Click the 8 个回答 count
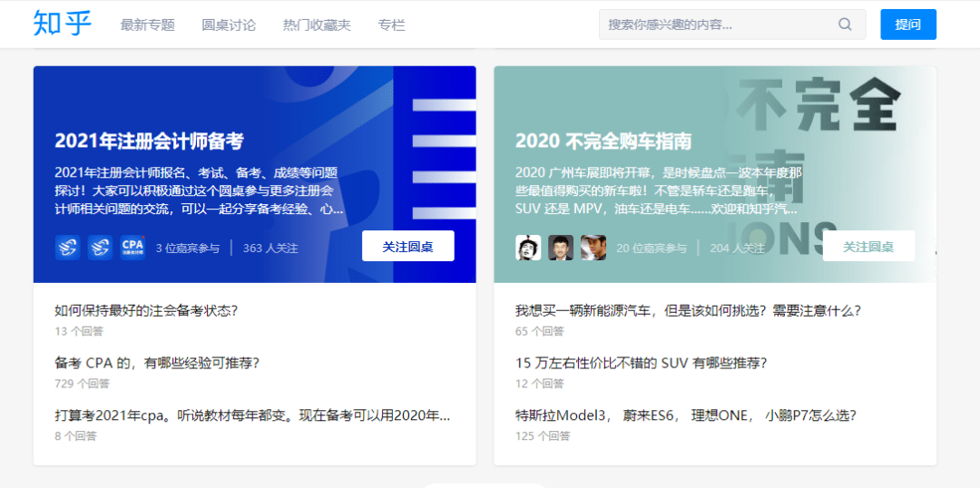The height and width of the screenshot is (488, 980). pos(75,436)
